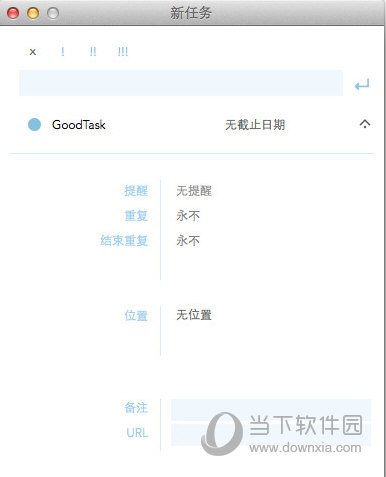Open the reminder setting 无提醒
386x477 pixels.
click(194, 191)
